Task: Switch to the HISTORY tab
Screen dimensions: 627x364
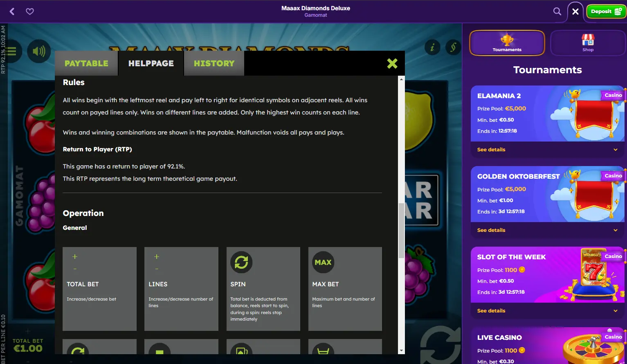Action: [x=214, y=63]
